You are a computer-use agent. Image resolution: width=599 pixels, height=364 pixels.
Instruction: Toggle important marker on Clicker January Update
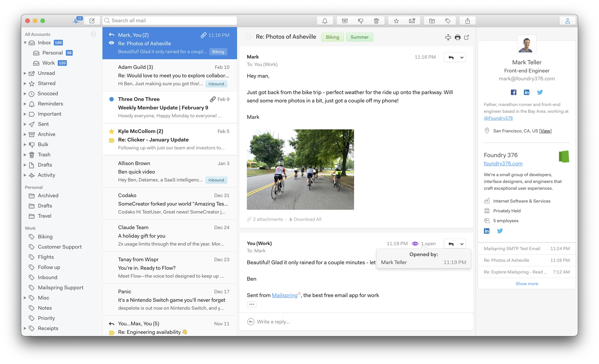tap(112, 140)
